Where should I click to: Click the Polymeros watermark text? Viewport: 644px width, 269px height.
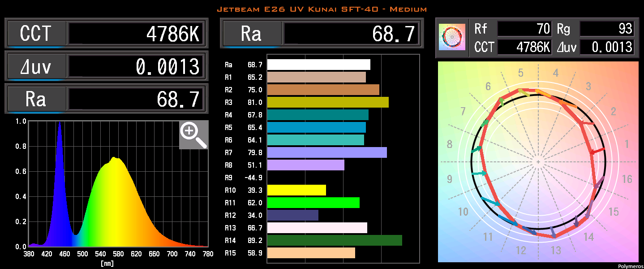coord(630,265)
